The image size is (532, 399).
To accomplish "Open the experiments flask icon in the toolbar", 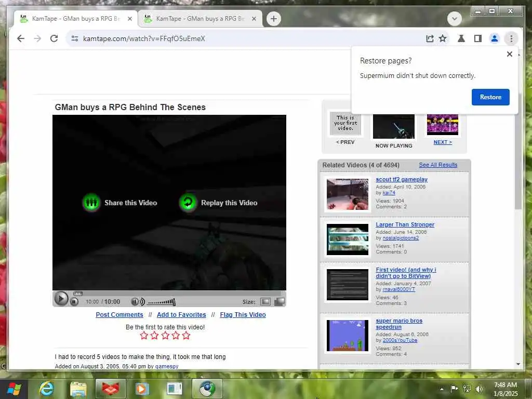I will [461, 38].
